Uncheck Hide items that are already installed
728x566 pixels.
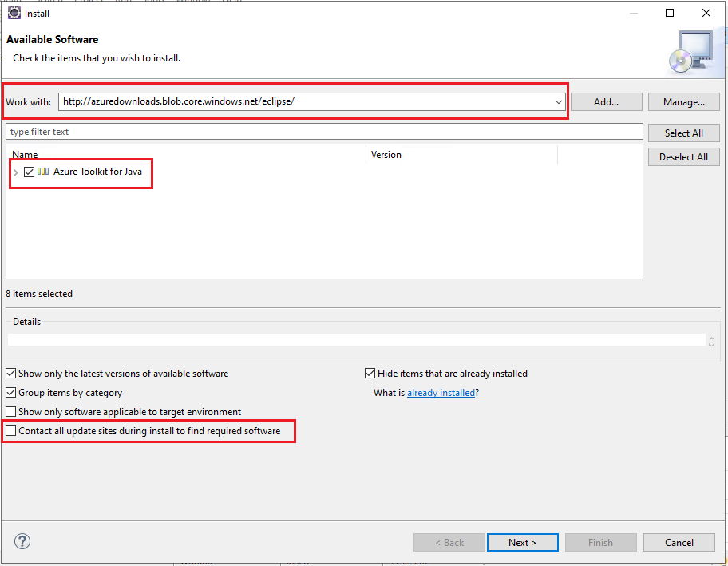pos(370,373)
